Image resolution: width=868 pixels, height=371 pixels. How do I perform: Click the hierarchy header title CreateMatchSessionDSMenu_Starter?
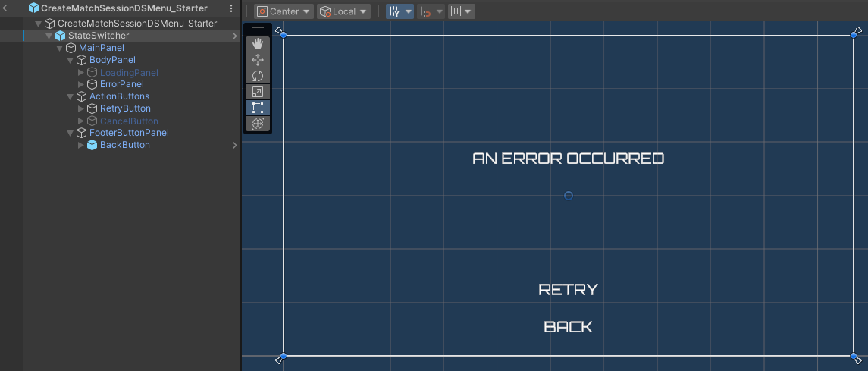click(x=124, y=8)
